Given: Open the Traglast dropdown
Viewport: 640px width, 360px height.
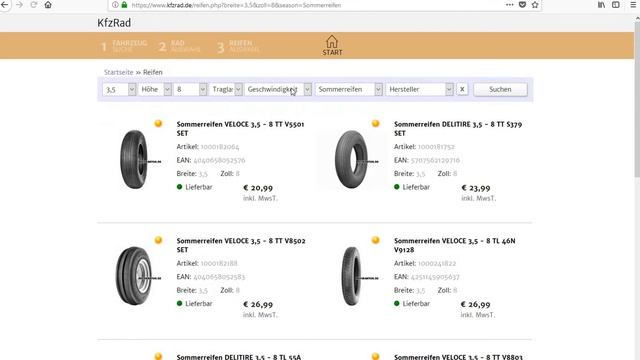Looking at the screenshot, I should pos(226,89).
